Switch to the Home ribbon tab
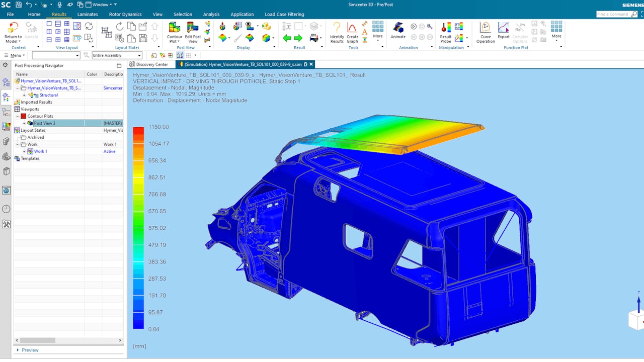644x362 pixels. tap(34, 14)
